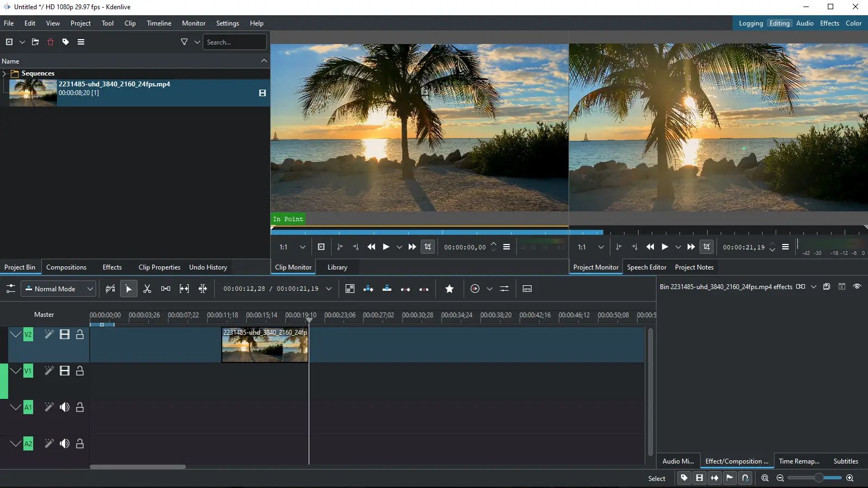Play the Clip Monitor video
868x488 pixels.
point(386,247)
